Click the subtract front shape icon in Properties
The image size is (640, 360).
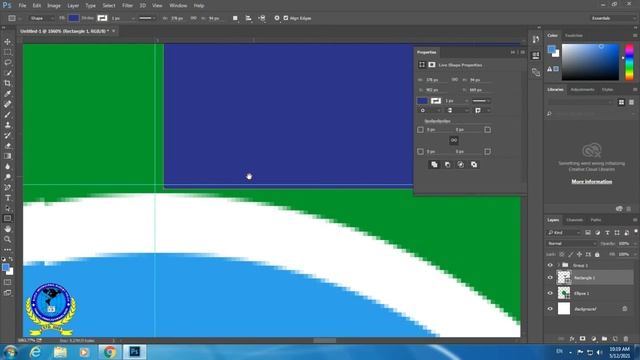447,164
